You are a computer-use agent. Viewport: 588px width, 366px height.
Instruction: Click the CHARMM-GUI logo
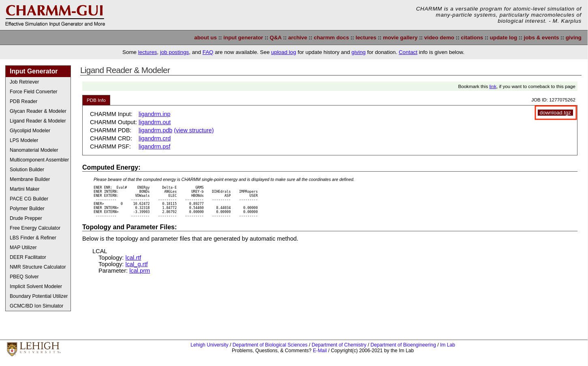55,15
